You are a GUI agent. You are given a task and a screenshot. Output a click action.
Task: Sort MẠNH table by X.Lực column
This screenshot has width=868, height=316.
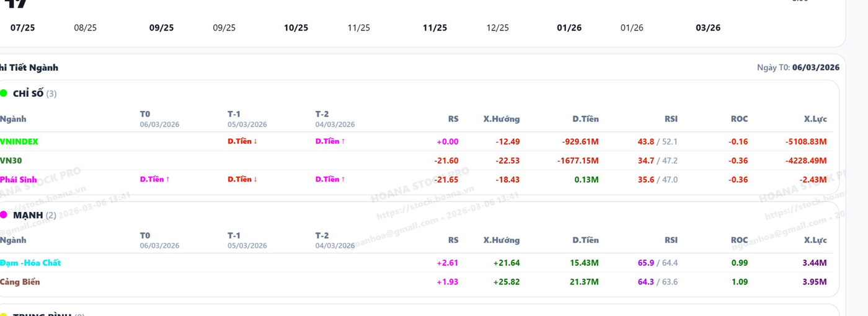pos(815,240)
